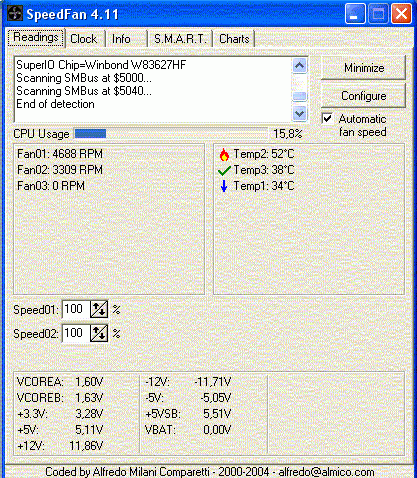Click the +5VSB 5,51V voltage reading
The height and width of the screenshot is (478, 417).
(188, 414)
